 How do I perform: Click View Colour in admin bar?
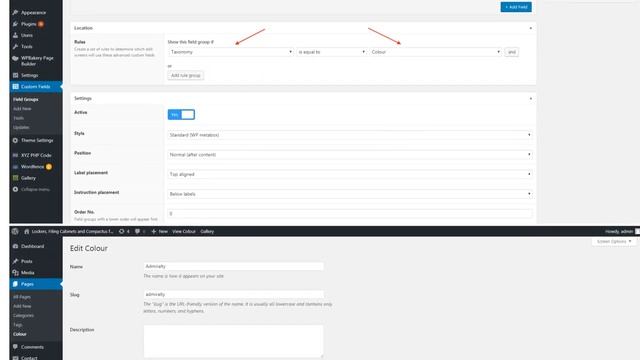(184, 231)
